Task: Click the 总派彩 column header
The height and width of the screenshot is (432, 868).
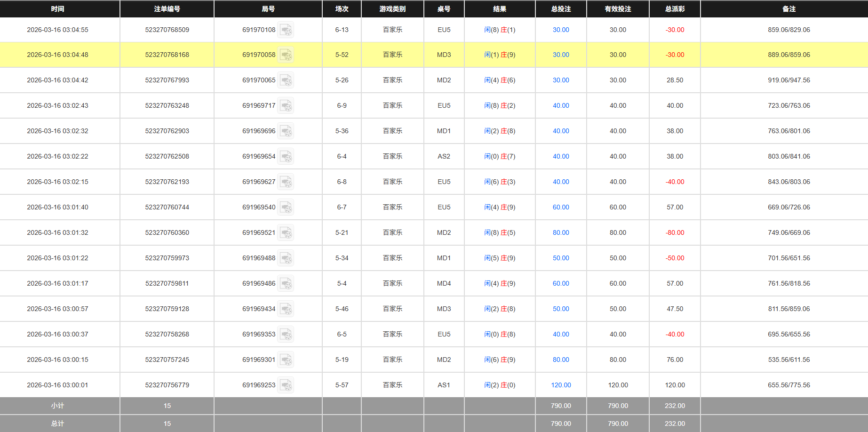Action: [x=675, y=8]
